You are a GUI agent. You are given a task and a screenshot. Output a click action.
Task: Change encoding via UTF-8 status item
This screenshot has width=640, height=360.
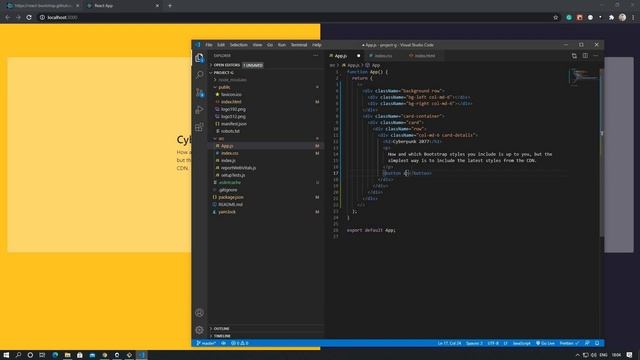coord(493,343)
